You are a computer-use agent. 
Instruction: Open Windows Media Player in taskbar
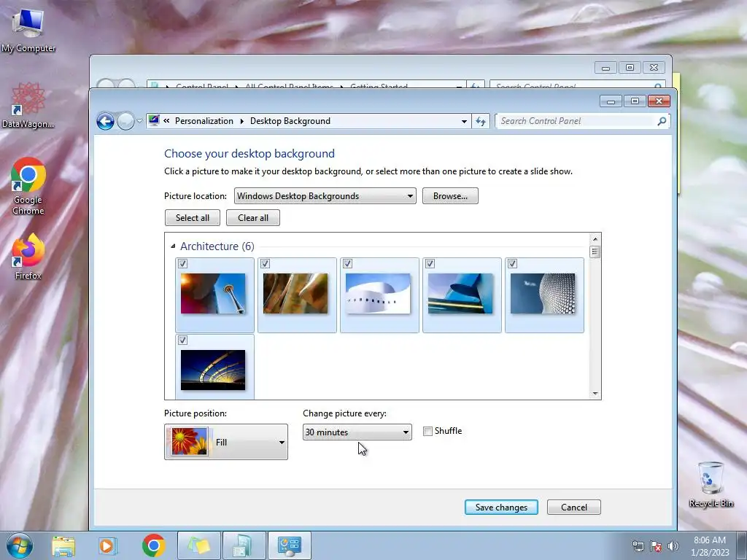tap(107, 545)
